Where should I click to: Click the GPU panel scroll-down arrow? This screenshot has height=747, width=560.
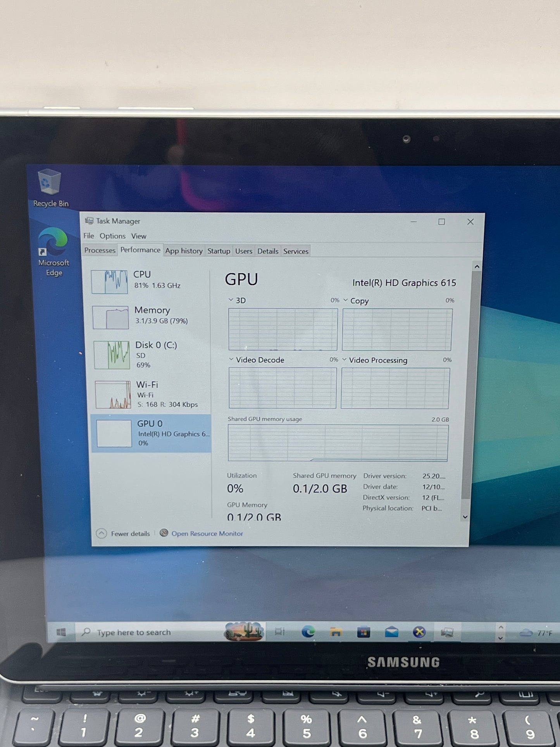click(x=465, y=517)
